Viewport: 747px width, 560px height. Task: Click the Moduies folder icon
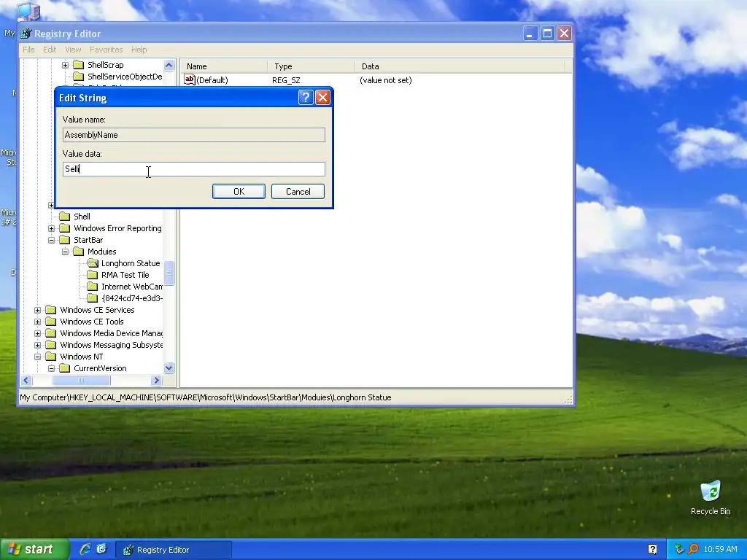tap(79, 252)
